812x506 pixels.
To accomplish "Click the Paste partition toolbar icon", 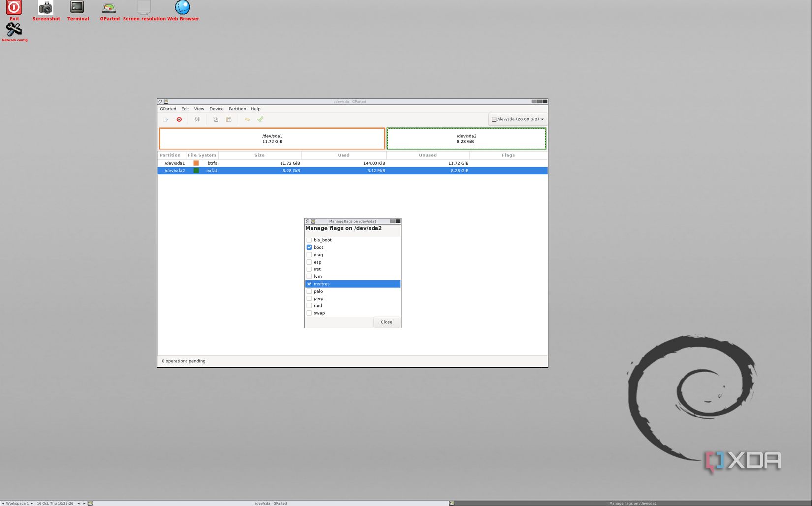I will tap(229, 119).
